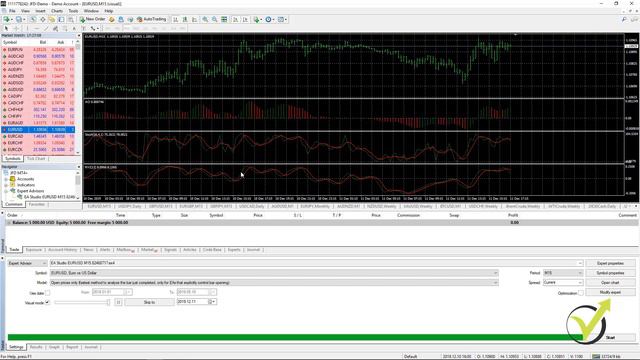Enable the Optimization checkbox
This screenshot has height=360, width=640.
click(x=581, y=293)
